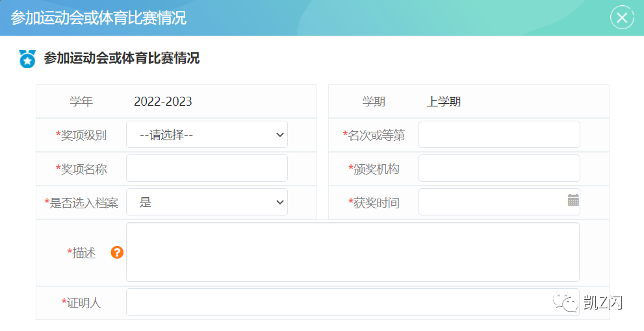Click the 奖项级别 field label
644x331 pixels.
(x=83, y=135)
